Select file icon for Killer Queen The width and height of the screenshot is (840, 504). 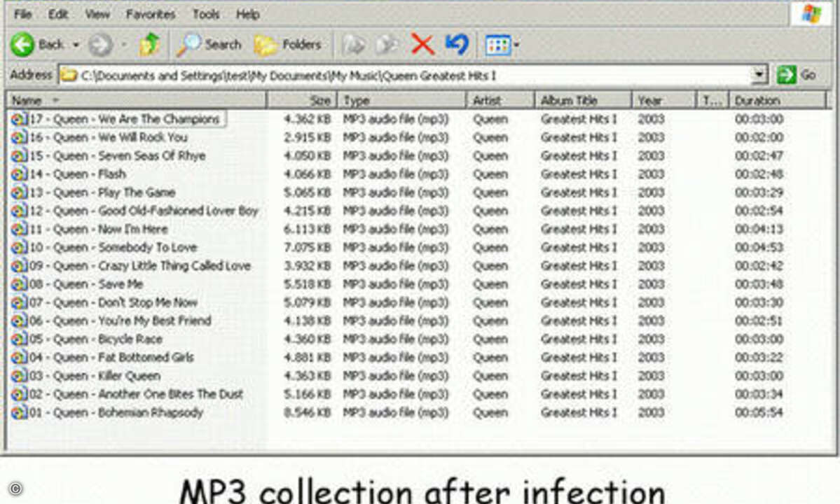(19, 376)
